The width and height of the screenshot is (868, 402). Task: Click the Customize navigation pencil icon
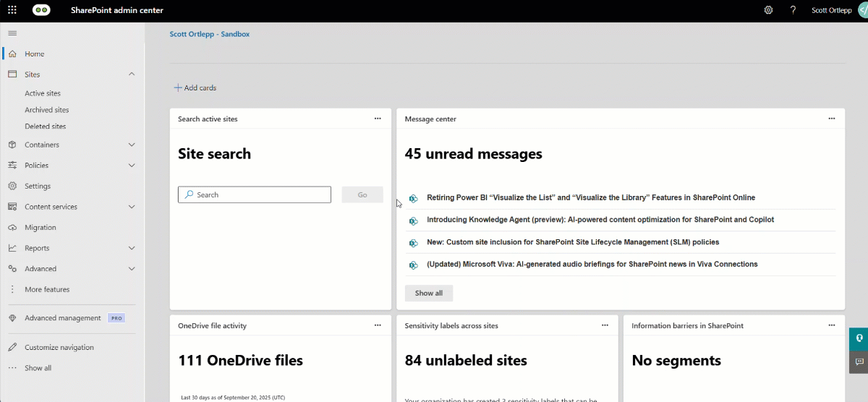tap(12, 347)
